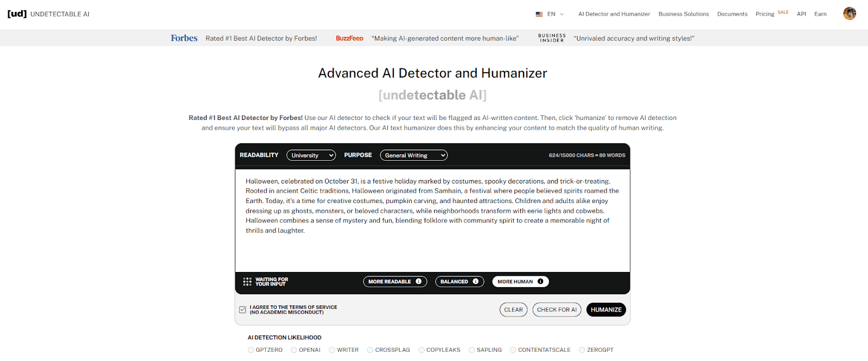
Task: Click the BuzzFeed logo
Action: (349, 38)
